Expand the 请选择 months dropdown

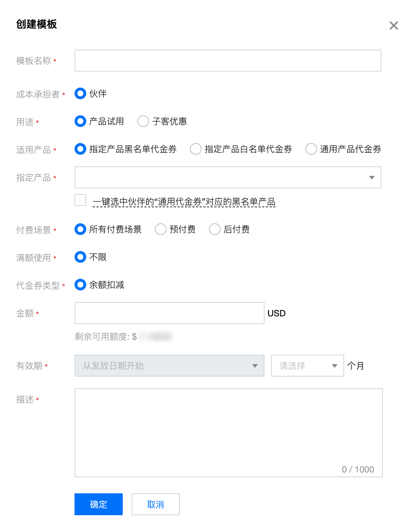(307, 366)
